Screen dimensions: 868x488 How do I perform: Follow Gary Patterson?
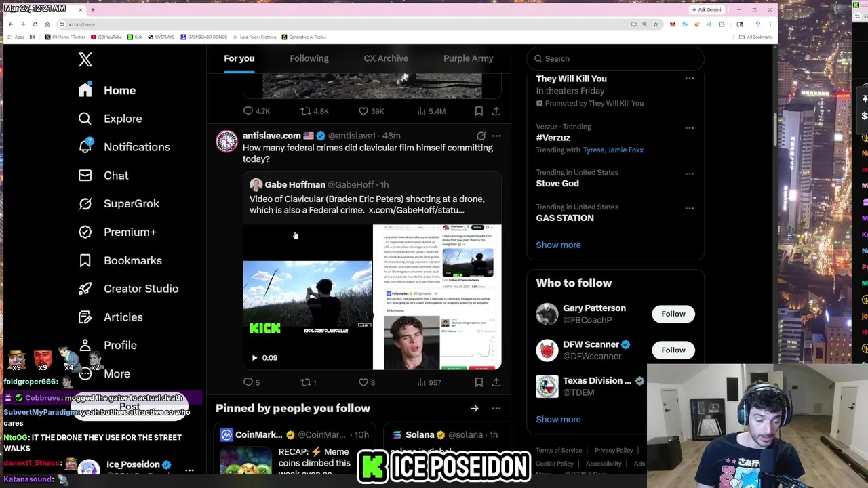coord(673,314)
